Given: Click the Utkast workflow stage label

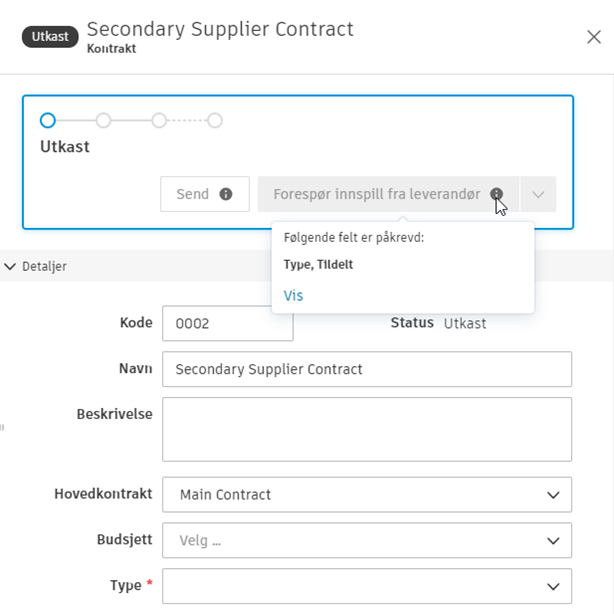Looking at the screenshot, I should 65,147.
